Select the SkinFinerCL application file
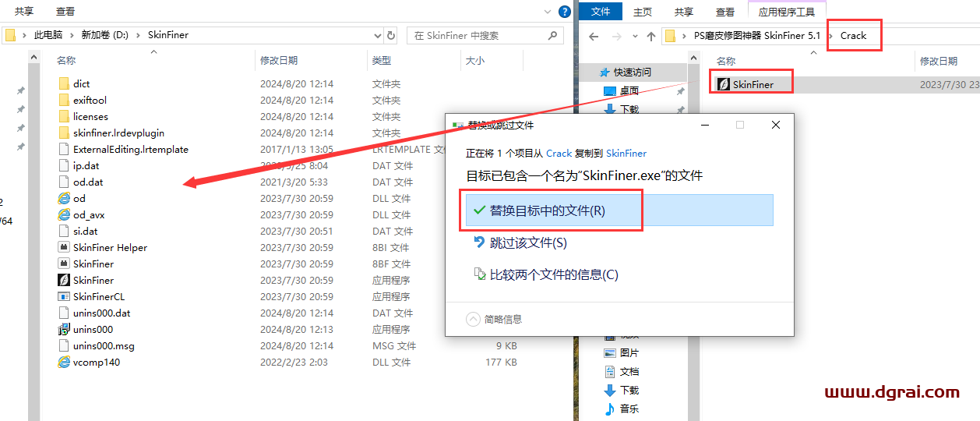Screen dimensions: 980x421 pos(98,296)
